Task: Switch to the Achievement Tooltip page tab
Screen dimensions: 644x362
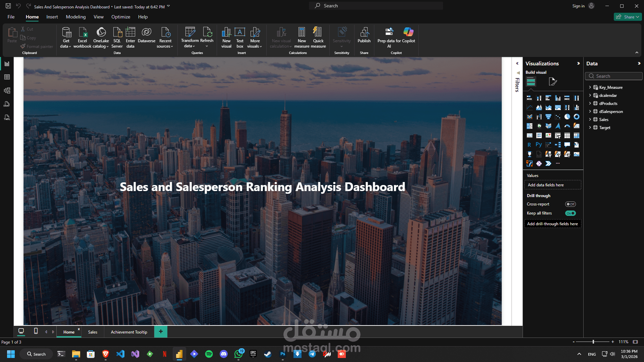Action: pos(129,332)
